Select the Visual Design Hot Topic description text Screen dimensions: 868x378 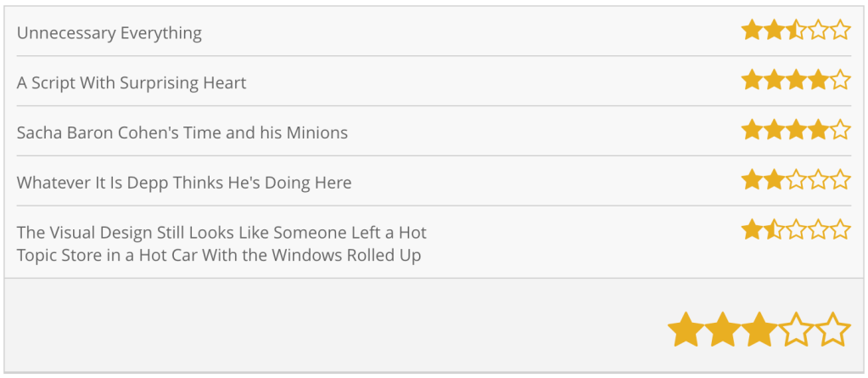221,244
